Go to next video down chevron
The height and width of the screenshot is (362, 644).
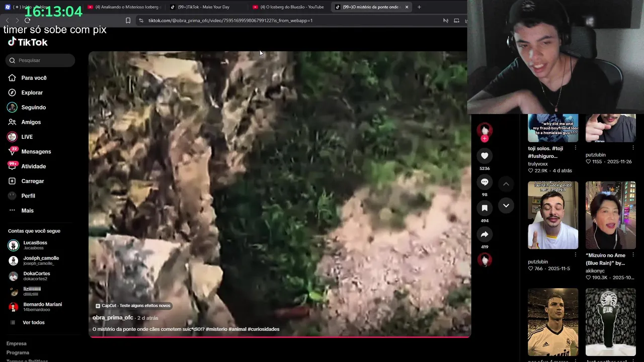click(506, 206)
